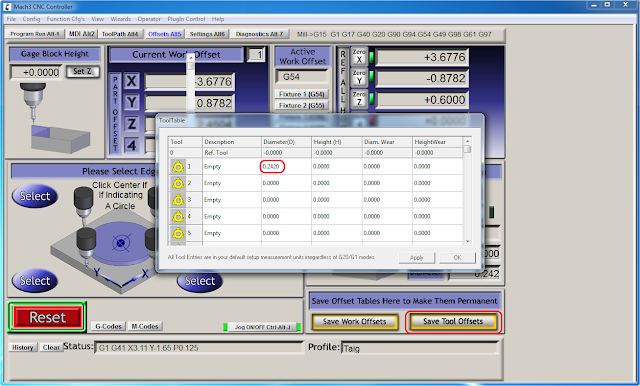The height and width of the screenshot is (386, 640).
Task: Switch to Diagnostics Alt-7 tab
Action: [259, 34]
